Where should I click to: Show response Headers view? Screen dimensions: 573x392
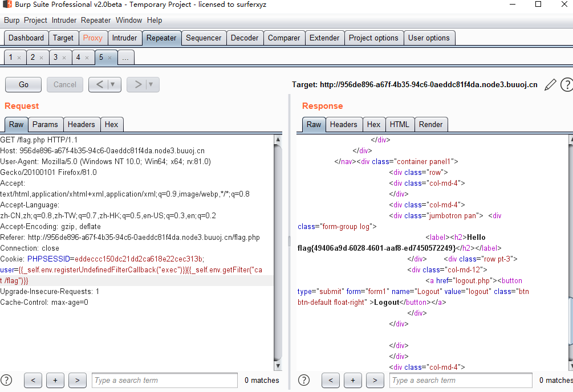click(x=343, y=125)
